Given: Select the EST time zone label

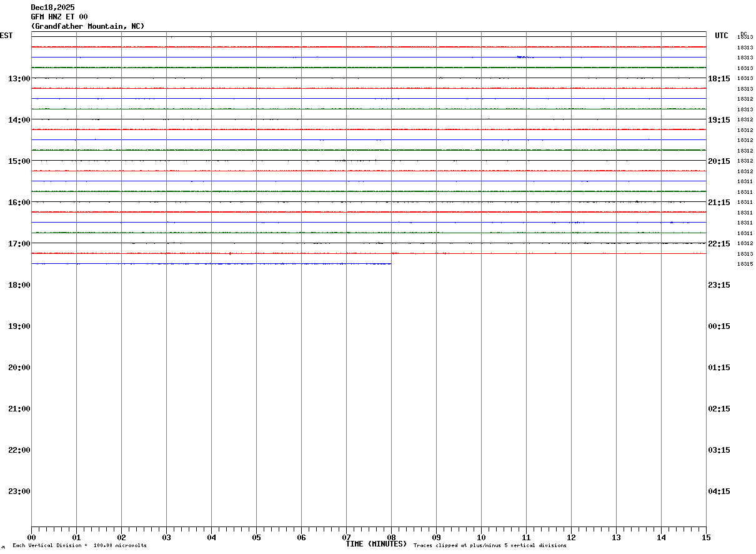Looking at the screenshot, I should [6, 36].
